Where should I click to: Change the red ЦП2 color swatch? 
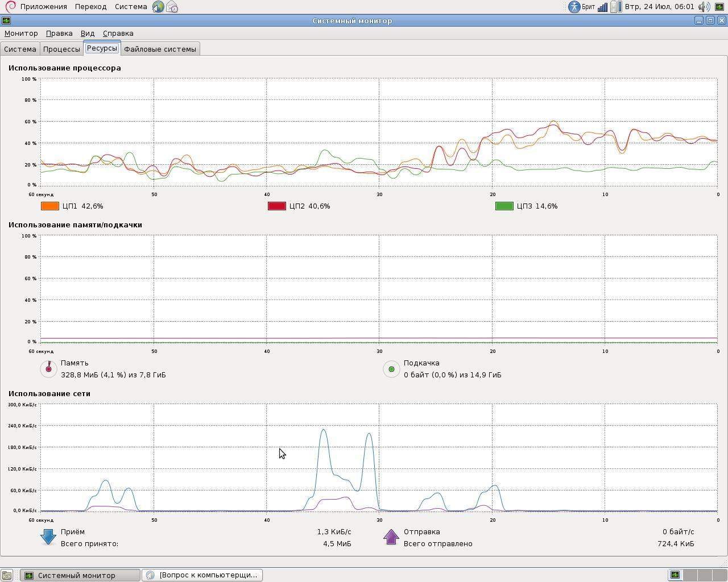pyautogui.click(x=276, y=206)
